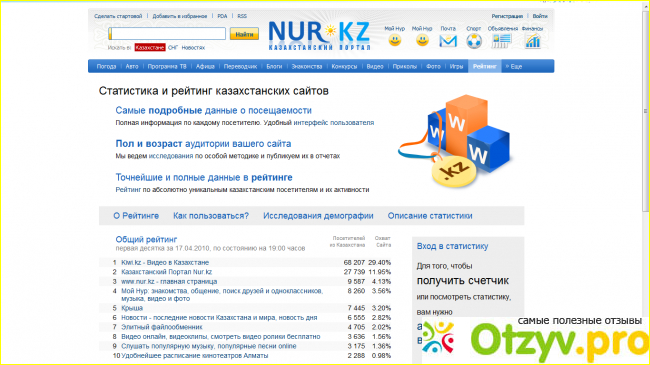Open the Рейтинг tab in navigation bar
This screenshot has height=365, width=650.
coord(484,66)
